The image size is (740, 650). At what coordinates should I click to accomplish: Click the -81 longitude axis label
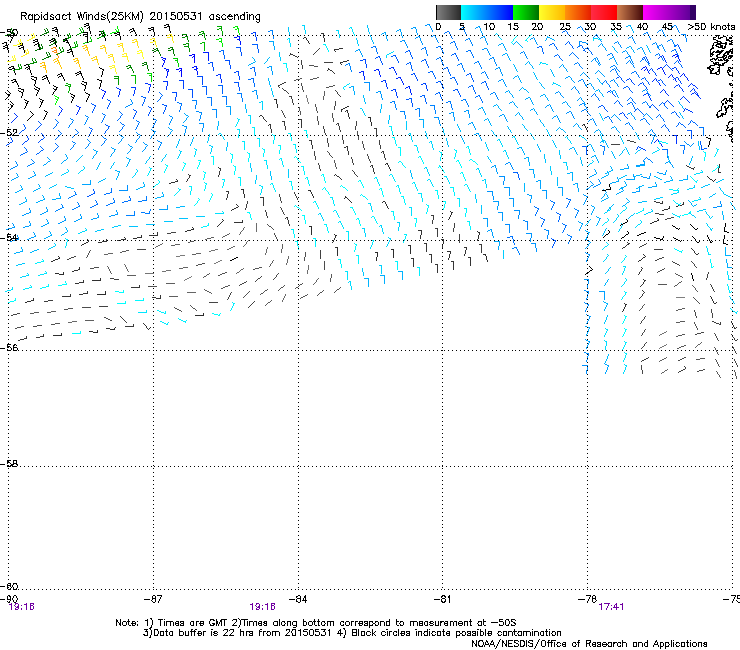click(x=442, y=599)
